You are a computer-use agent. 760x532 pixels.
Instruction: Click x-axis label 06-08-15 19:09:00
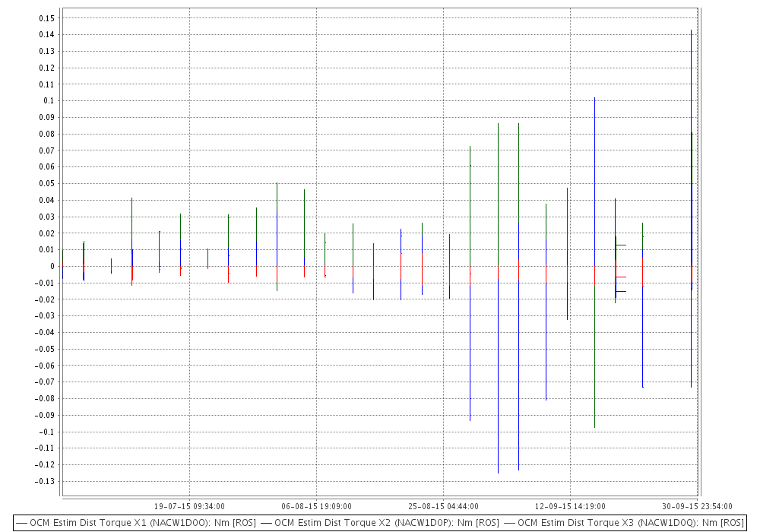[316, 506]
